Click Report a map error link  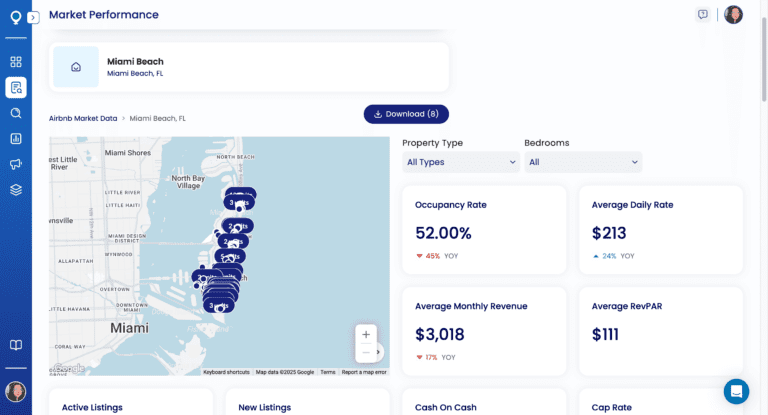(364, 372)
